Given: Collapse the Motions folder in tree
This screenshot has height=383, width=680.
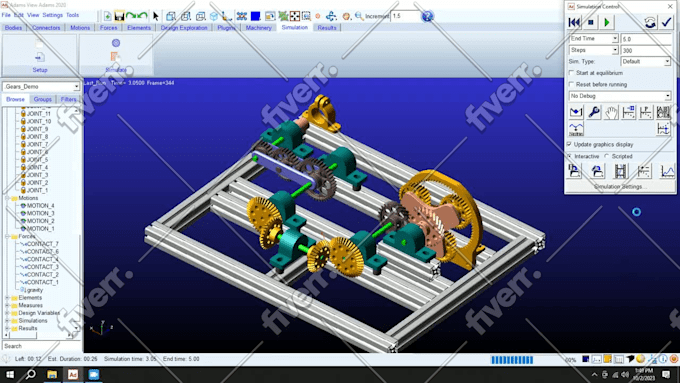Looking at the screenshot, I should 7,198.
